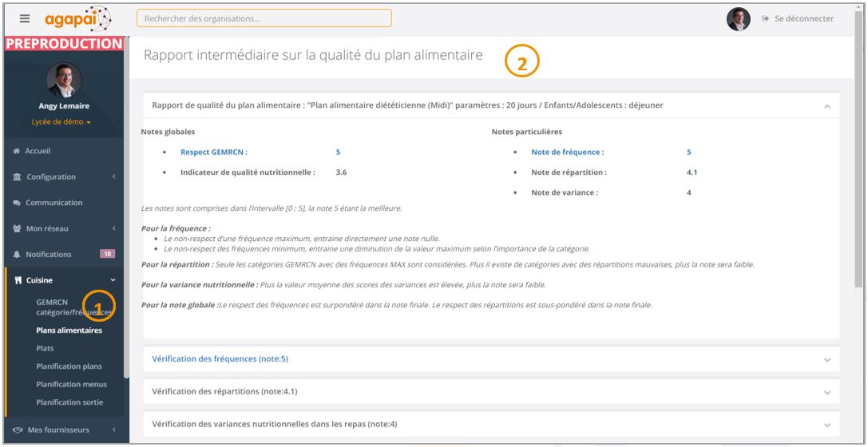This screenshot has height=447, width=868.
Task: Click the Communication chat icon
Action: [17, 203]
